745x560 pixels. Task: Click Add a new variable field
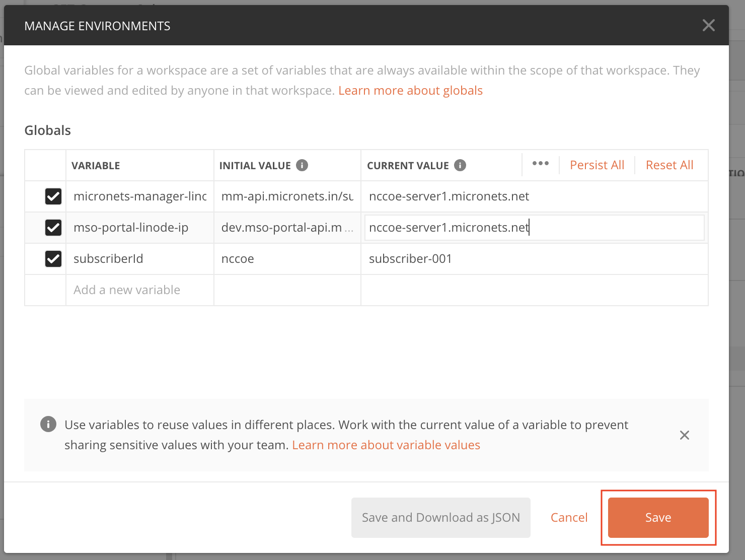[140, 290]
